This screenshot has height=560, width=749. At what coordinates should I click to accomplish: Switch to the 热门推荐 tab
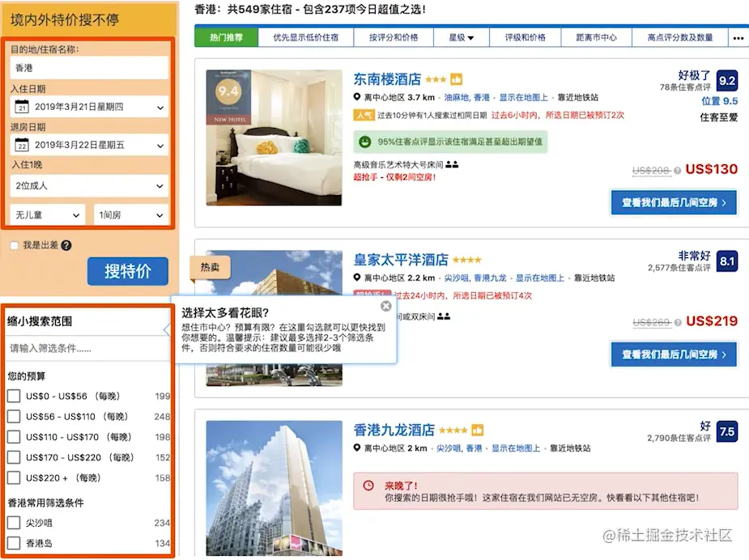click(227, 37)
